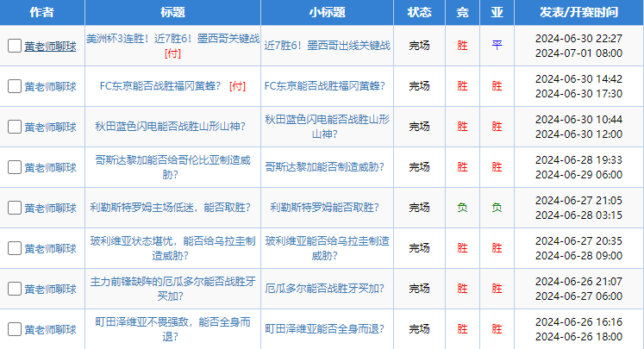Click the 状态 column header
The width and height of the screenshot is (644, 349).
tap(419, 12)
